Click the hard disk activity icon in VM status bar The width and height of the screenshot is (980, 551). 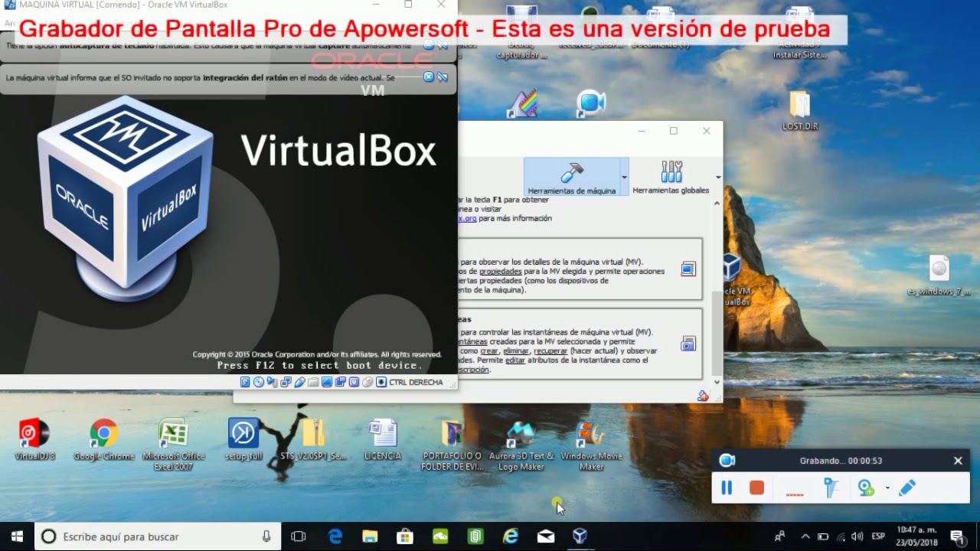(245, 382)
